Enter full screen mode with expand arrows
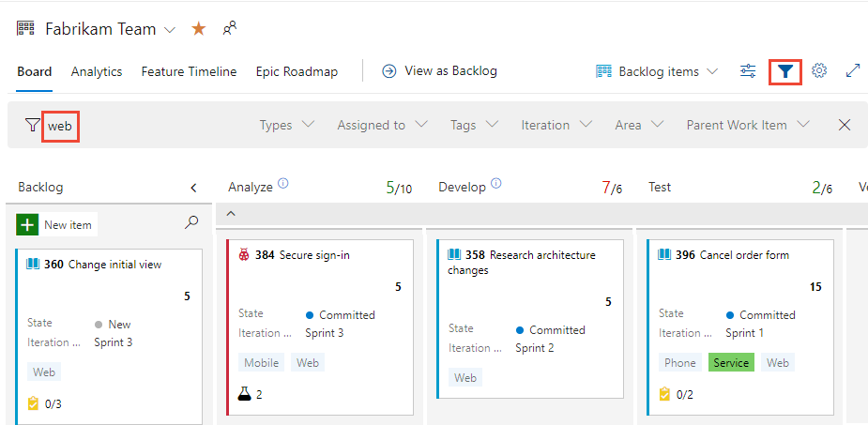This screenshot has height=425, width=868. pyautogui.click(x=853, y=71)
